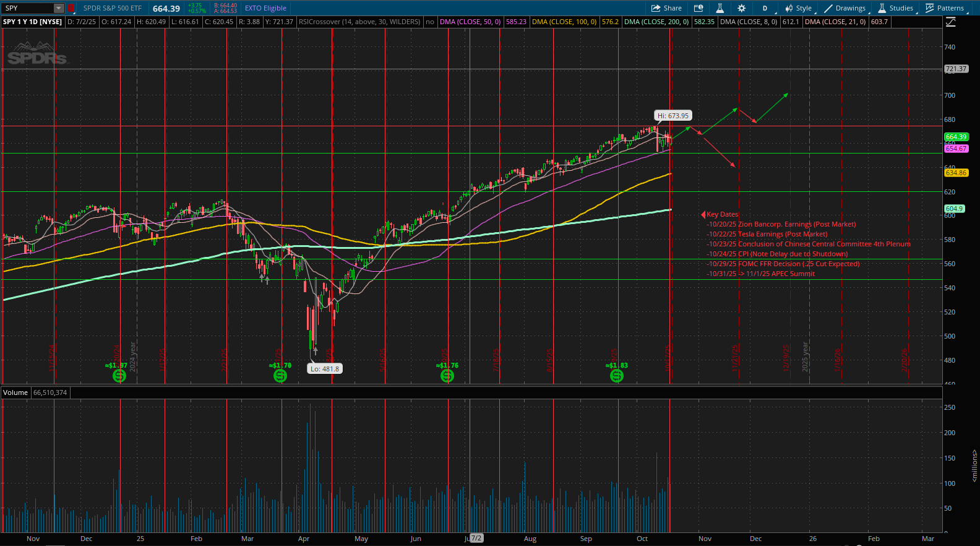This screenshot has width=980, height=546.
Task: Click the 654.67 magenta price bubble
Action: click(956, 149)
